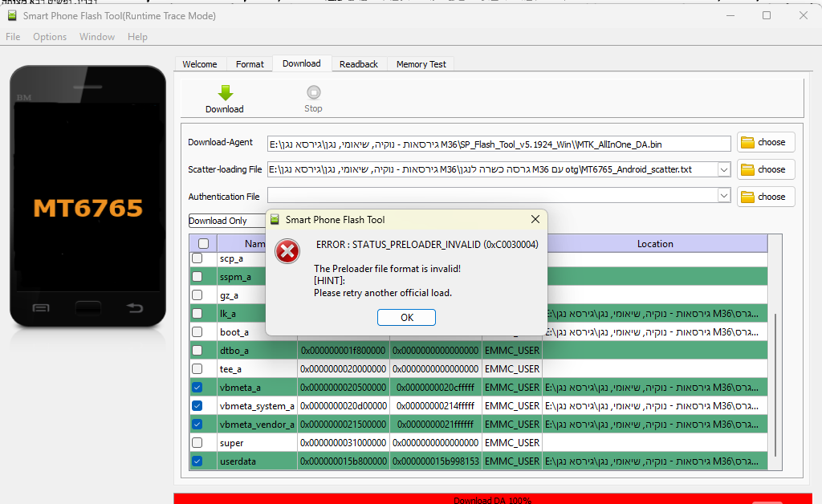
Task: Expand the Authentication File dropdown
Action: (723, 196)
